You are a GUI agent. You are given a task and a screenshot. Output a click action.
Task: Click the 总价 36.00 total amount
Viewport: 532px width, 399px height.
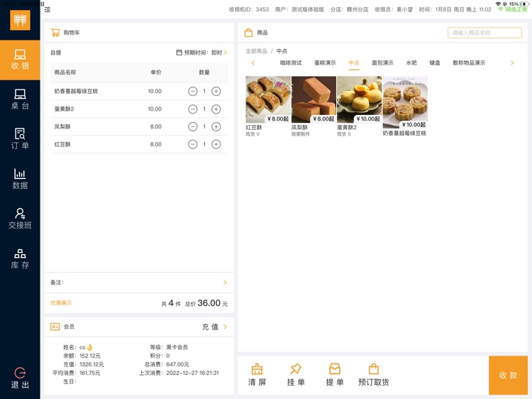206,303
